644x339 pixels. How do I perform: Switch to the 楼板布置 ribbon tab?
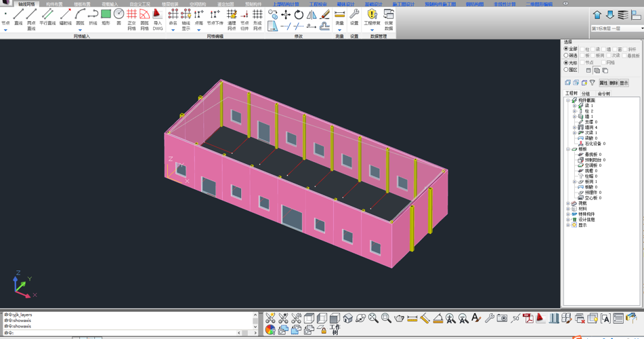[82, 4]
